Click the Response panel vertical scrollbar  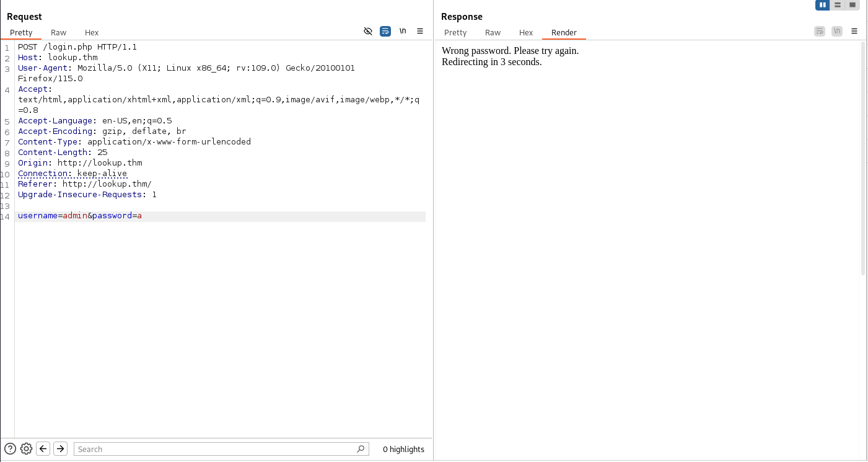[x=864, y=159]
